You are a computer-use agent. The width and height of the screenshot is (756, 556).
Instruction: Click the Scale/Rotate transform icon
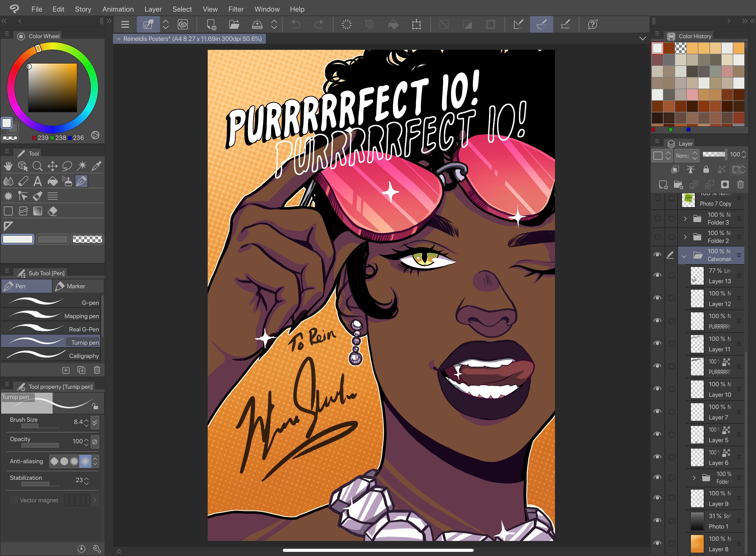(x=416, y=24)
